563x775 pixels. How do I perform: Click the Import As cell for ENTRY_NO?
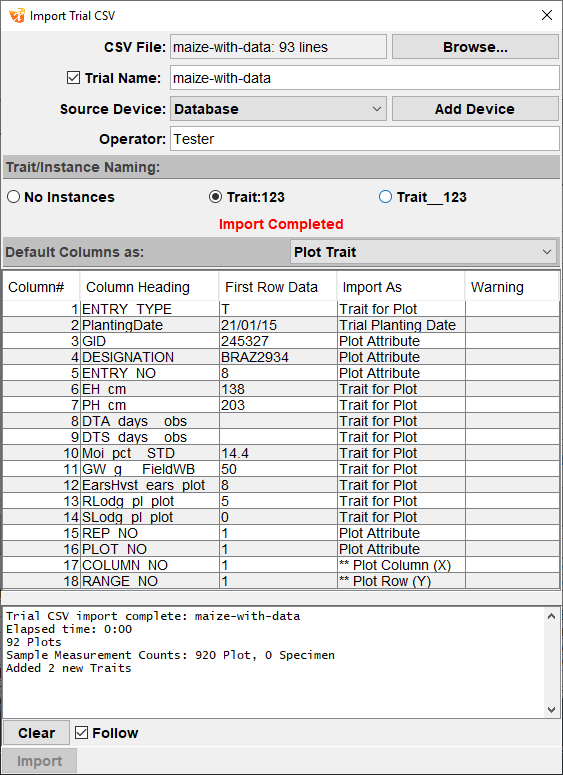tap(401, 373)
